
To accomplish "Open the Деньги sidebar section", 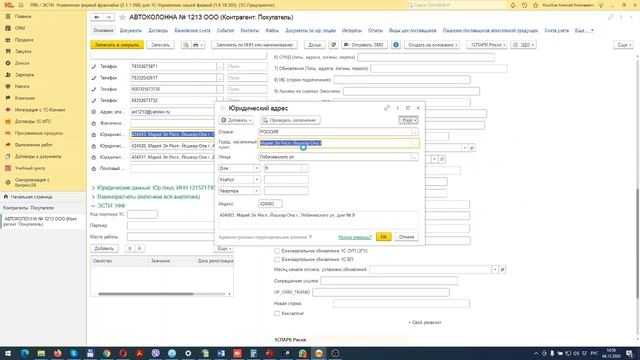I will pyautogui.click(x=22, y=63).
